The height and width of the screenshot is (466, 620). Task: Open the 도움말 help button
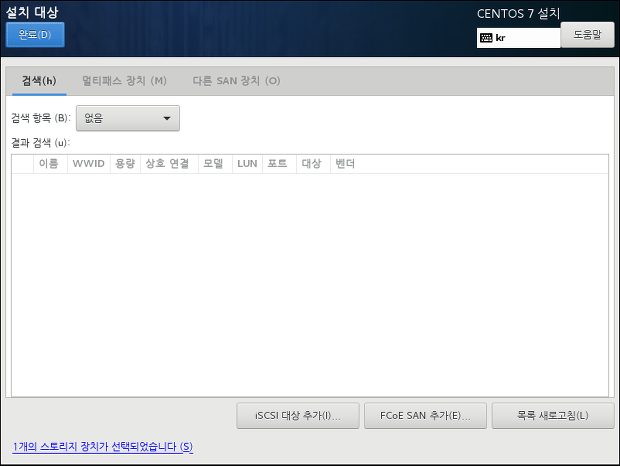pyautogui.click(x=587, y=35)
